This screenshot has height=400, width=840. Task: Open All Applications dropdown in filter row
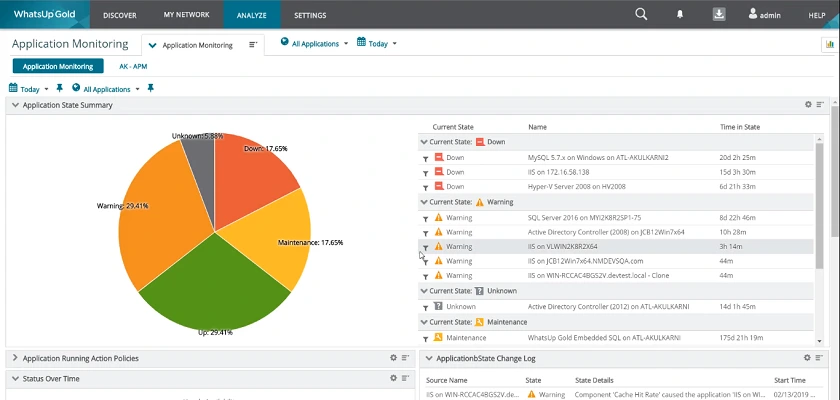point(106,89)
